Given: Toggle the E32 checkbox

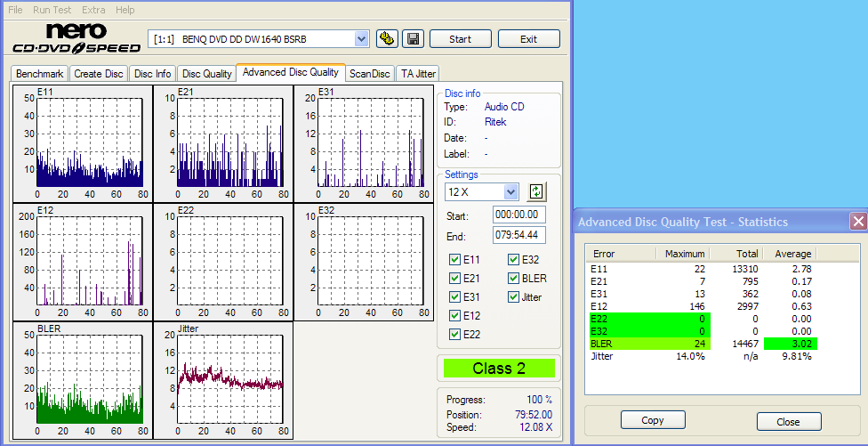Looking at the screenshot, I should (514, 260).
